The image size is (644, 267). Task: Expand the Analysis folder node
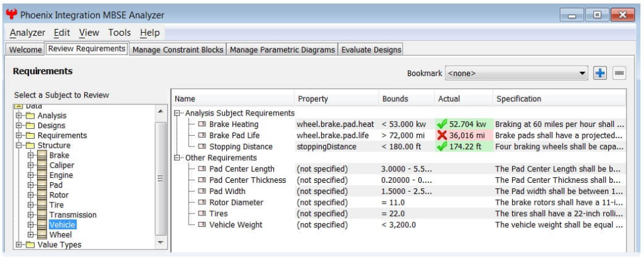pyautogui.click(x=18, y=116)
